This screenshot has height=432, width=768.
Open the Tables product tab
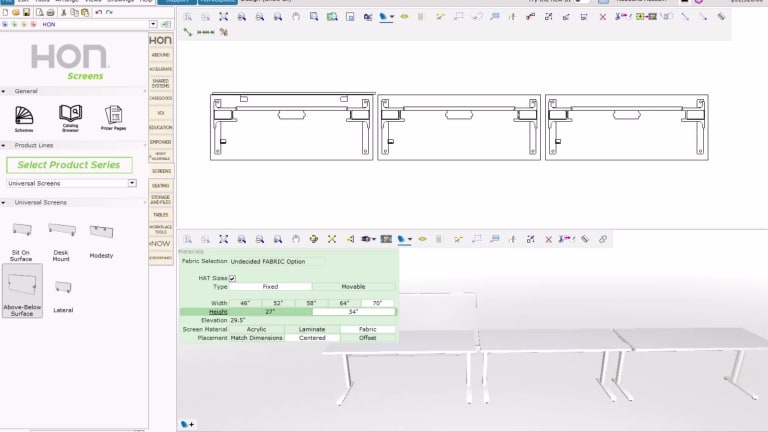click(161, 215)
